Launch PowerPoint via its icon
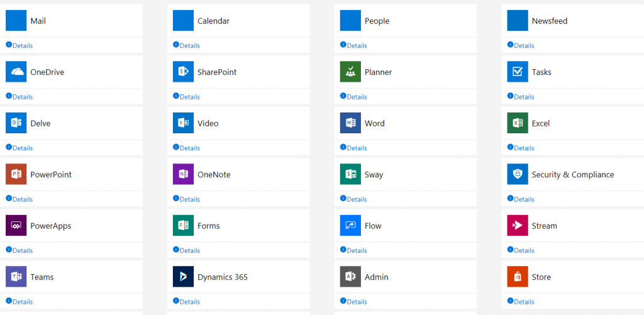 pos(16,174)
